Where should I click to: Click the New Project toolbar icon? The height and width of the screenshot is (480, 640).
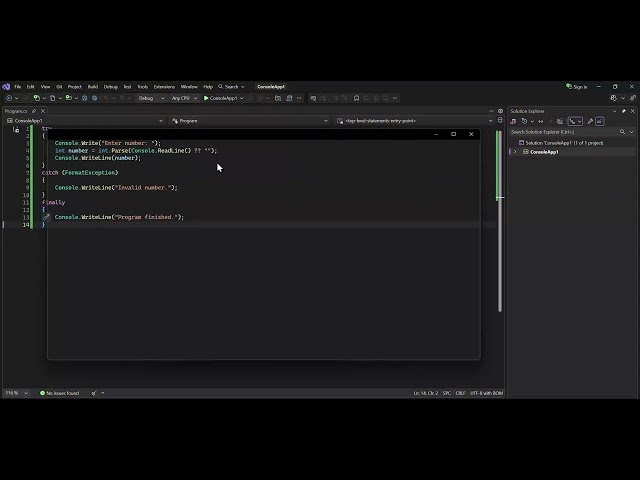[37, 98]
